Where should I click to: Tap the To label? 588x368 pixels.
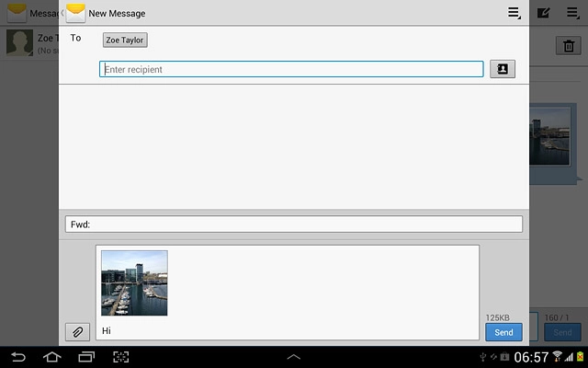click(x=75, y=38)
